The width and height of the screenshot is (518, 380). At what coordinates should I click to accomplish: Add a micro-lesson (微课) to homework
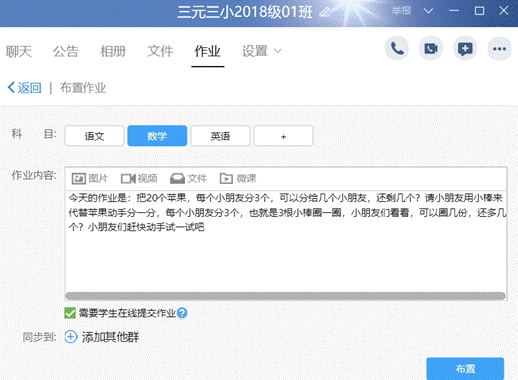(238, 178)
